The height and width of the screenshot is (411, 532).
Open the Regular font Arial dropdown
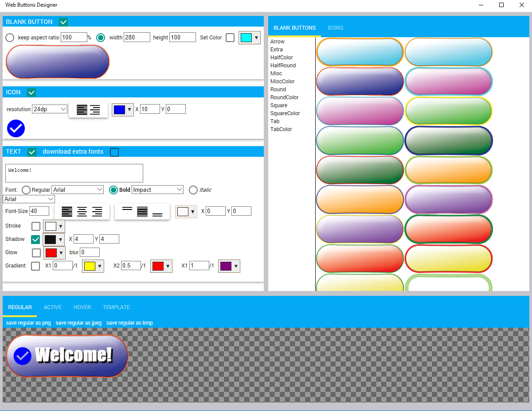click(x=78, y=190)
